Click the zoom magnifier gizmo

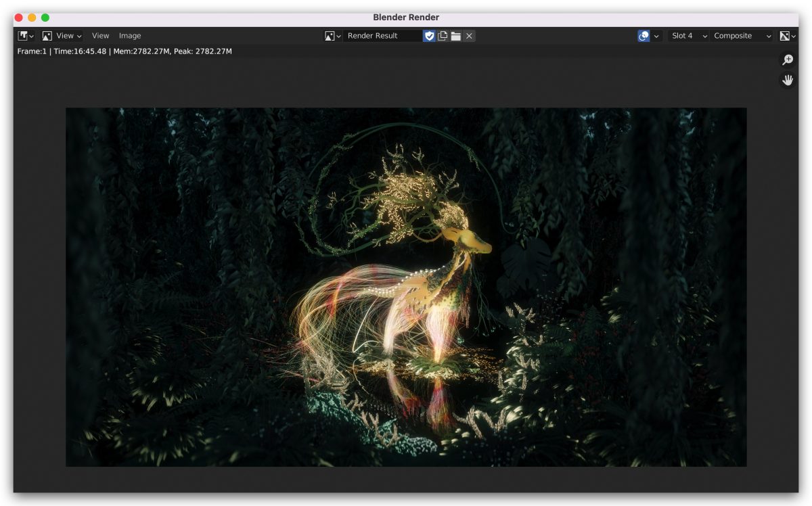click(788, 60)
